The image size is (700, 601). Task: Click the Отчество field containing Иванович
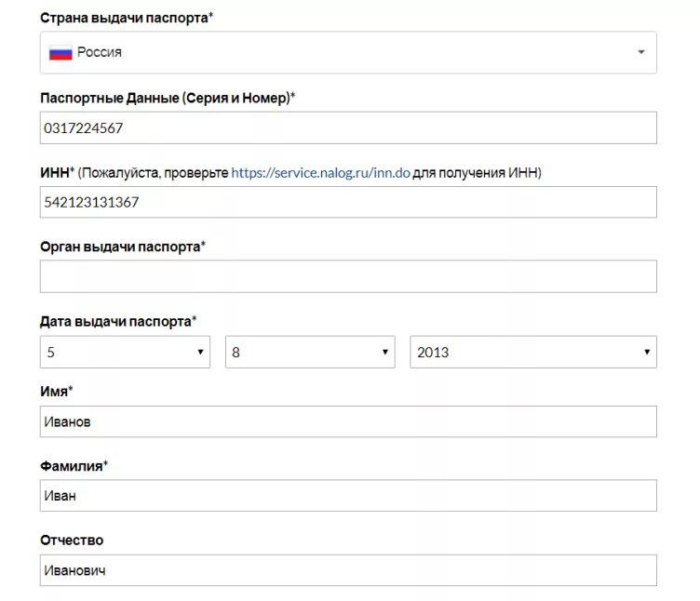[347, 570]
